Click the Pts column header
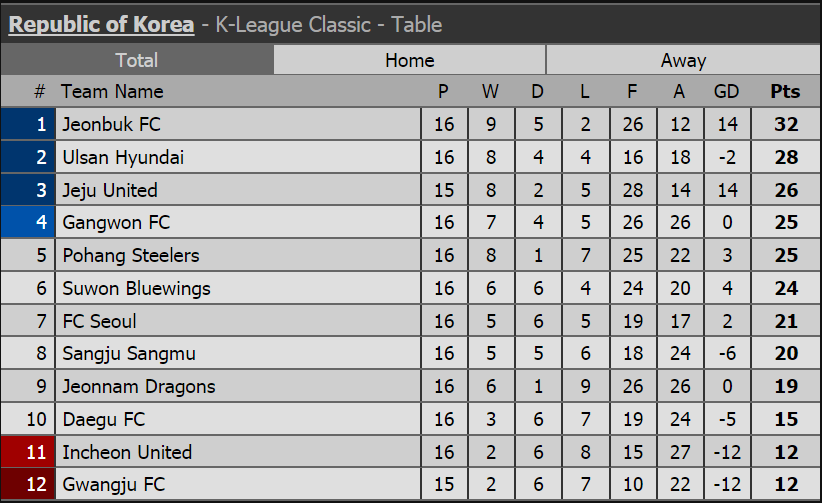Viewport: 822px width, 503px height. [785, 91]
